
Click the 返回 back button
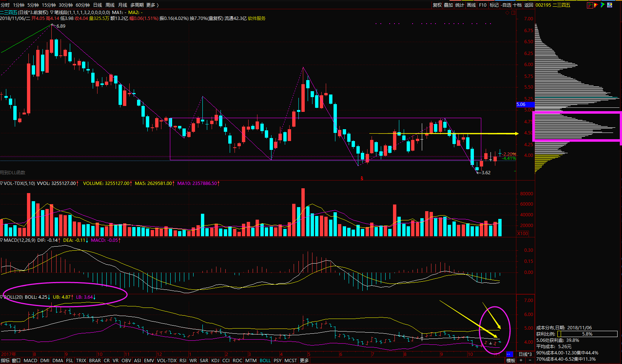click(529, 5)
